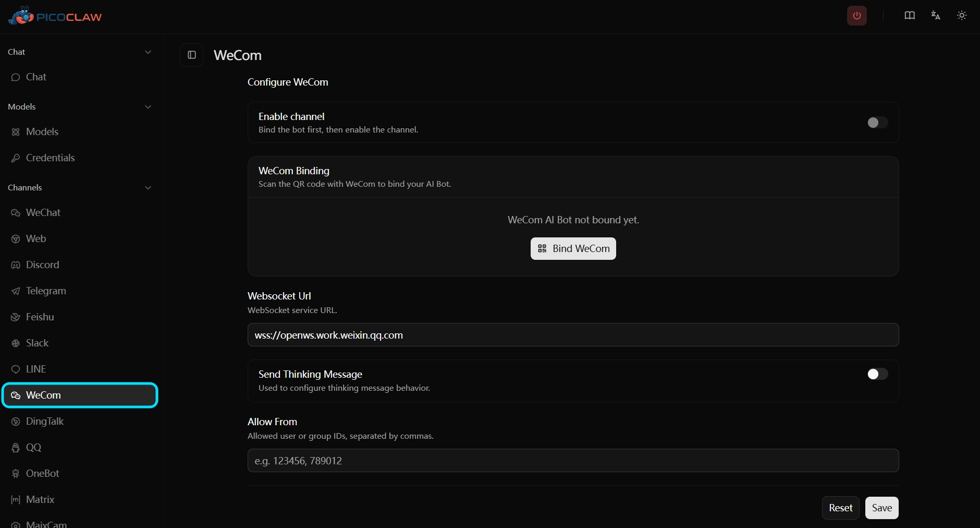
Task: Edit the Websocket Url field
Action: click(573, 335)
